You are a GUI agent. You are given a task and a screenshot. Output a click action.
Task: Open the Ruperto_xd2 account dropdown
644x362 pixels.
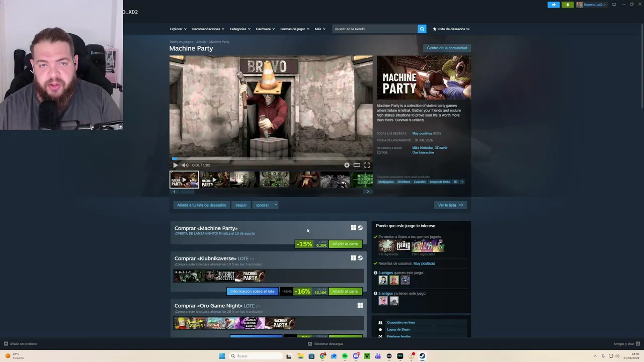tap(591, 5)
